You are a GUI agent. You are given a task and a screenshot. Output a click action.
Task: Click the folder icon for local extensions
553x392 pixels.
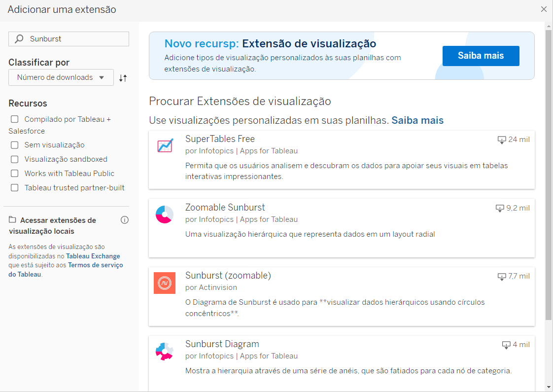pyautogui.click(x=12, y=220)
